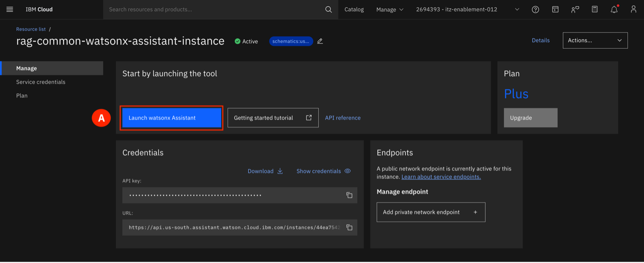Open IBM Cloud Shell icon
The height and width of the screenshot is (263, 644).
coord(555,9)
